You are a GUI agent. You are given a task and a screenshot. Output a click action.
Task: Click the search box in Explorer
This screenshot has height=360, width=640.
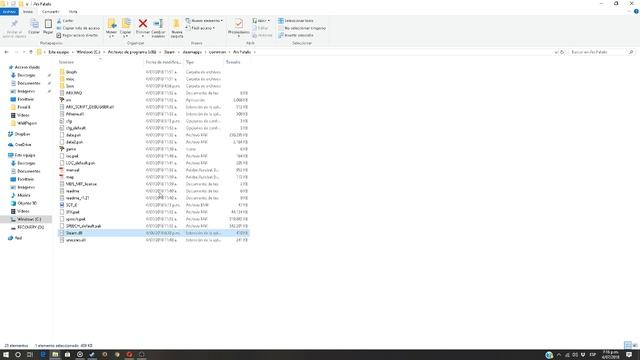(x=602, y=52)
